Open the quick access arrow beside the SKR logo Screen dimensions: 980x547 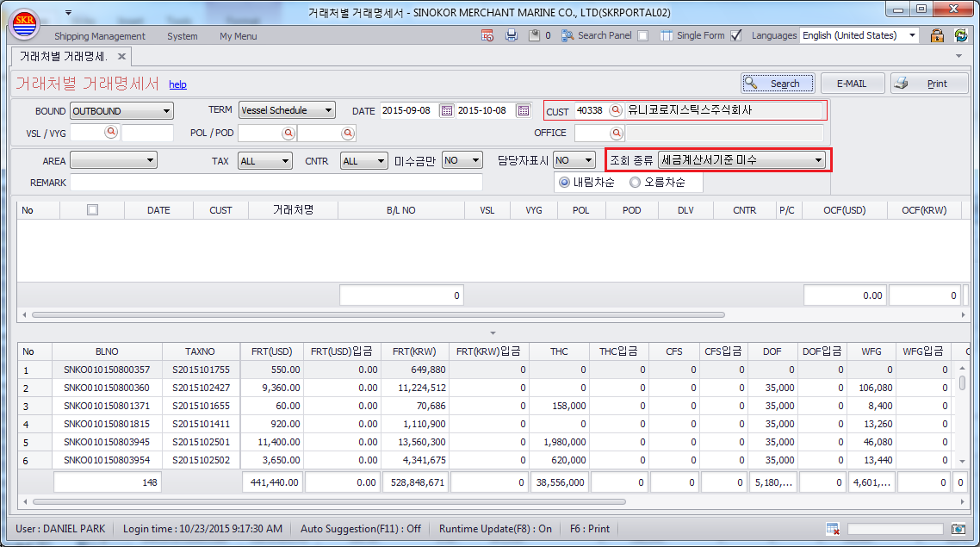68,13
